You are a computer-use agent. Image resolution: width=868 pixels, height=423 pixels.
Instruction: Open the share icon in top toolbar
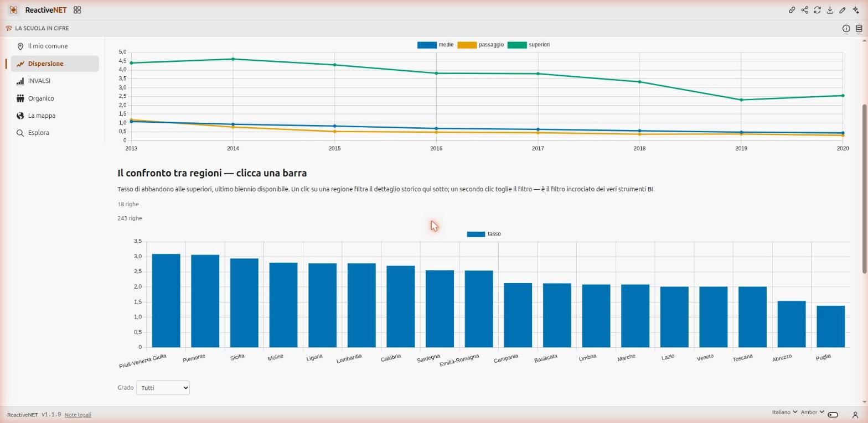coord(804,10)
